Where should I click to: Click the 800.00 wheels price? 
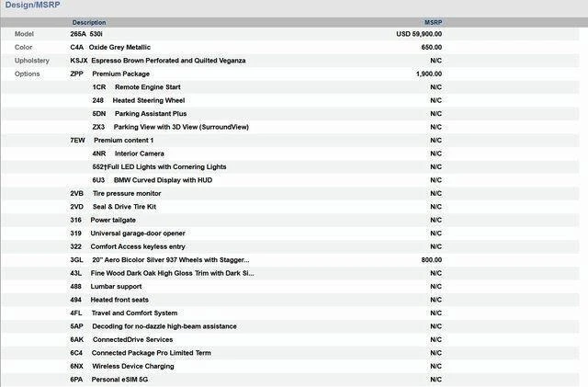[431, 260]
